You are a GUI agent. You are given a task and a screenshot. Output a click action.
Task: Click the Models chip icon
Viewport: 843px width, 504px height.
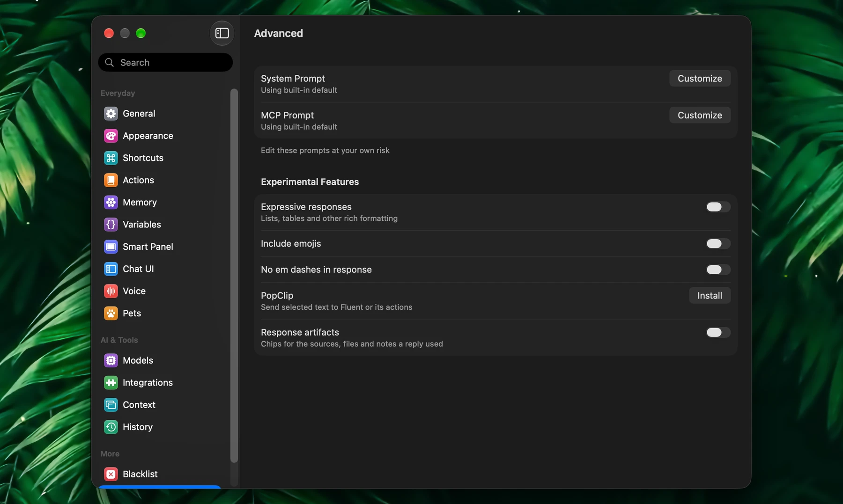(x=111, y=360)
